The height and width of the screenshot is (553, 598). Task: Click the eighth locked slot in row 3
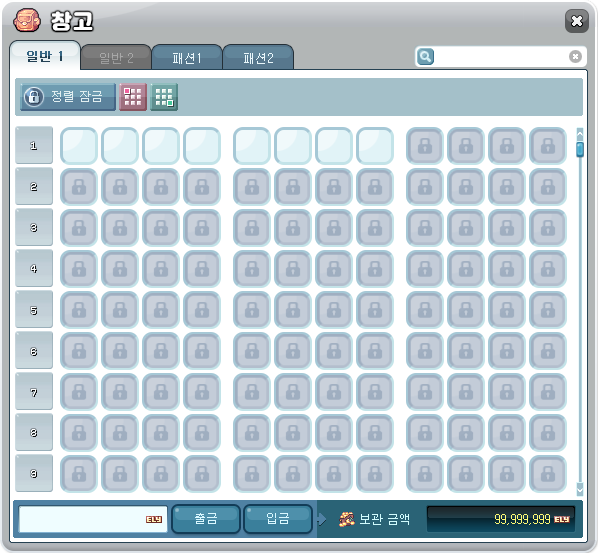pos(375,228)
